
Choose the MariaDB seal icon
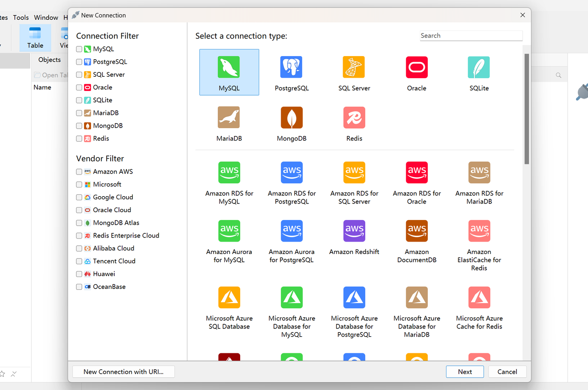coord(229,118)
